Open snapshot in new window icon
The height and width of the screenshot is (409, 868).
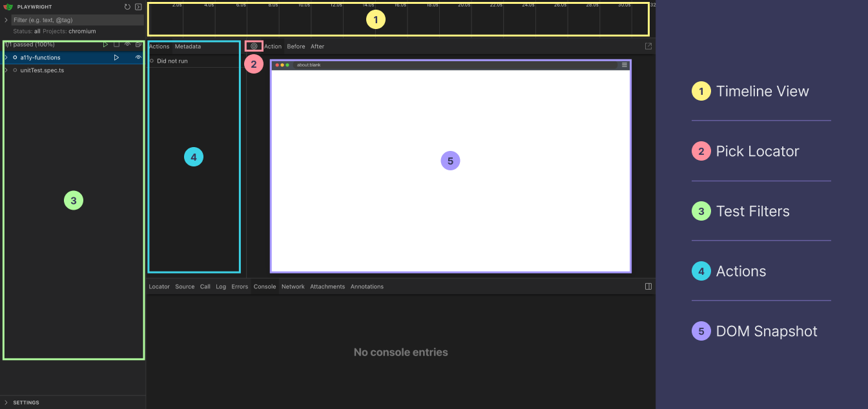tap(648, 46)
